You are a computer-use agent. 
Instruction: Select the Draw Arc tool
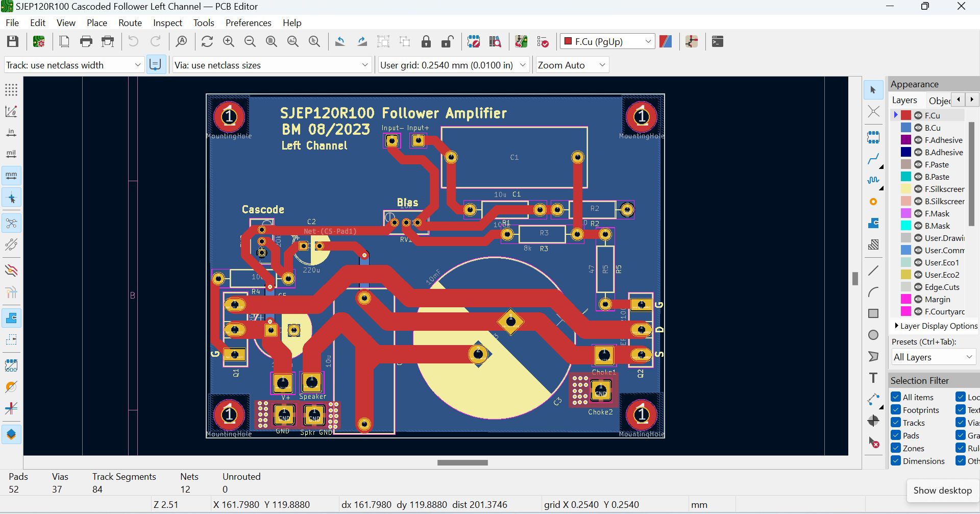tap(873, 292)
